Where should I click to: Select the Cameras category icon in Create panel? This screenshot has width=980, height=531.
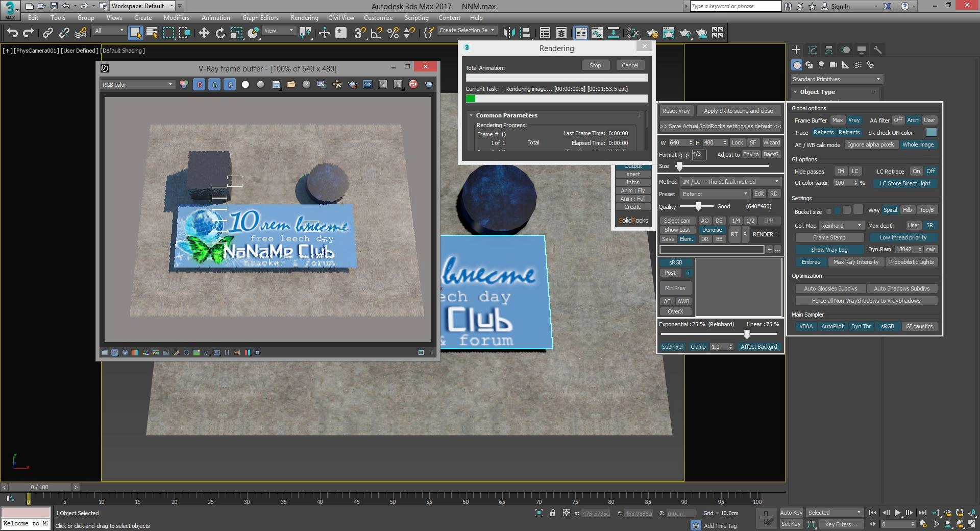click(x=834, y=65)
